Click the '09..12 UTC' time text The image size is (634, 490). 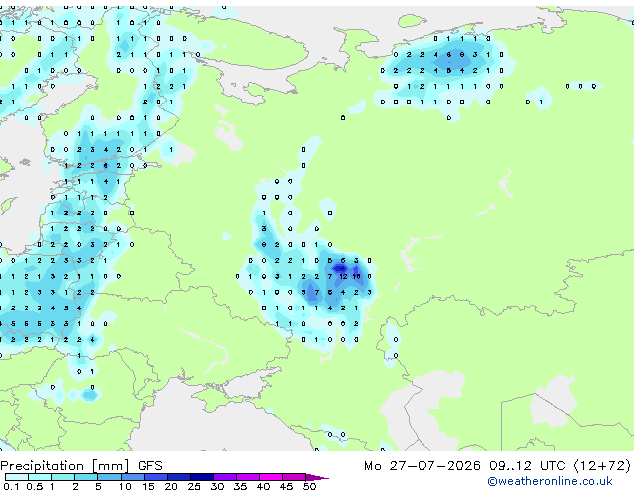(x=527, y=466)
